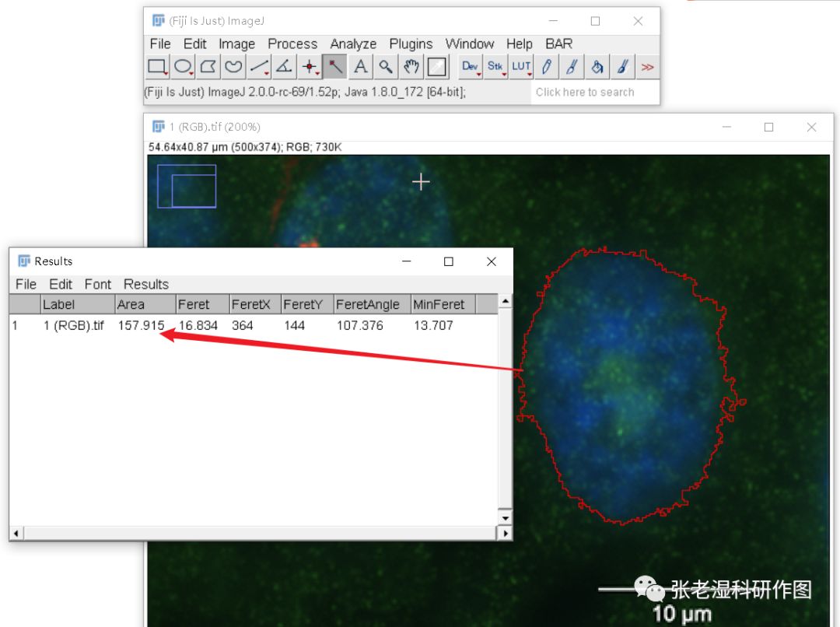Image resolution: width=840 pixels, height=627 pixels.
Task: Open the Dev developer menu tool
Action: pyautogui.click(x=470, y=67)
